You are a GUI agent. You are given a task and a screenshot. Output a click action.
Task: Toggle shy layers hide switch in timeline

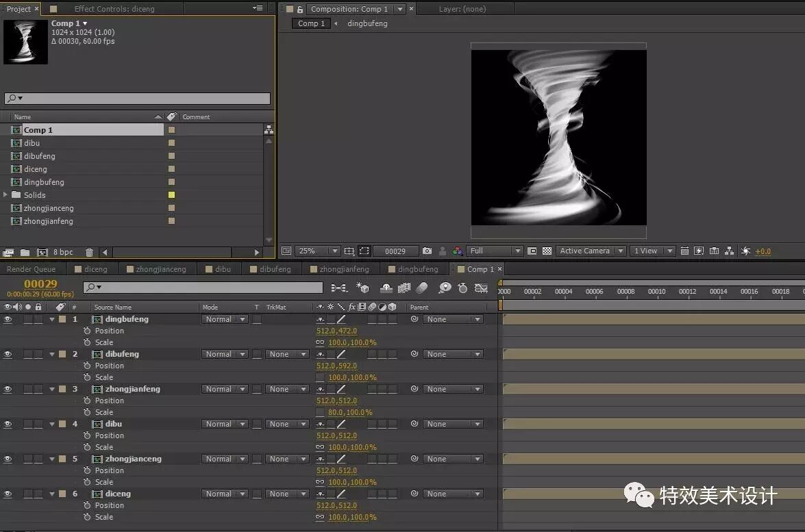(386, 288)
